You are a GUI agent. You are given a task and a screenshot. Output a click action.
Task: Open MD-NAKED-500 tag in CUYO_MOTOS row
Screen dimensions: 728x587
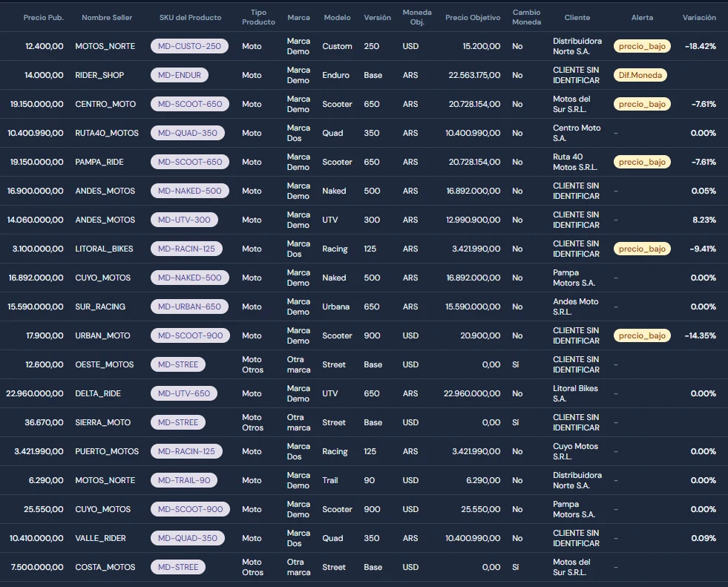[190, 278]
